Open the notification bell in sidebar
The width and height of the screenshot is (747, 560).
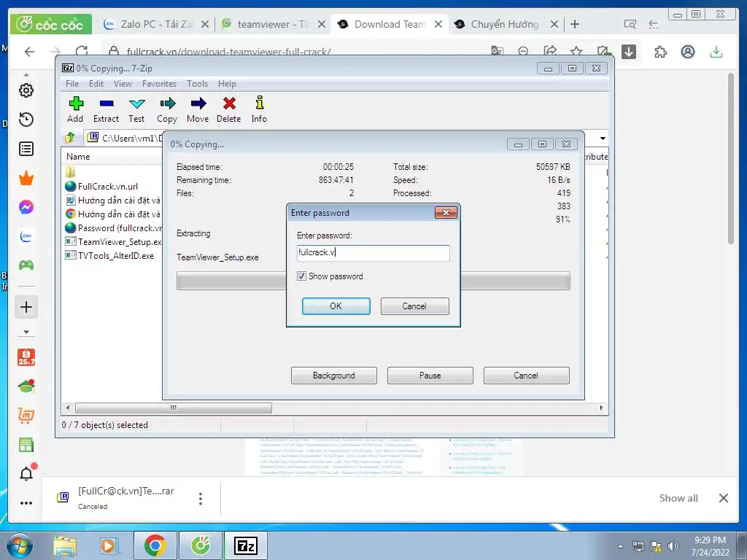pyautogui.click(x=27, y=472)
